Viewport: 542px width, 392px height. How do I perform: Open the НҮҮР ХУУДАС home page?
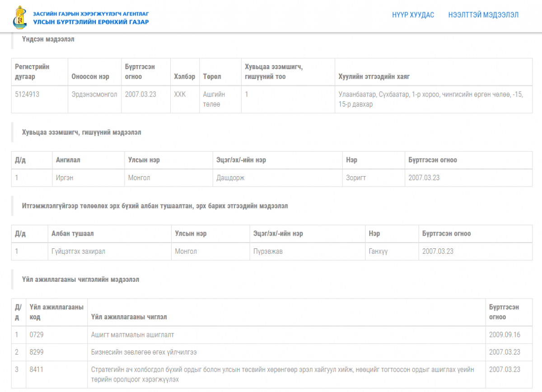click(x=413, y=15)
